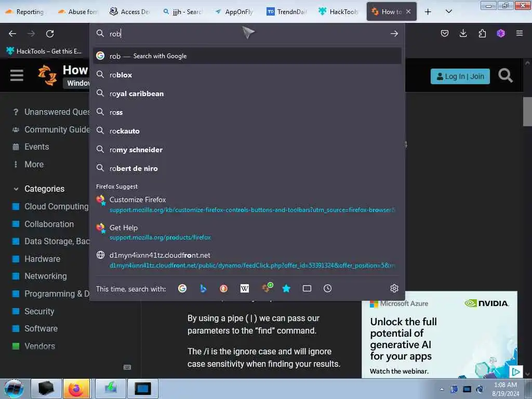The height and width of the screenshot is (399, 532).
Task: Click the purple extension icon in toolbar
Action: click(501, 33)
